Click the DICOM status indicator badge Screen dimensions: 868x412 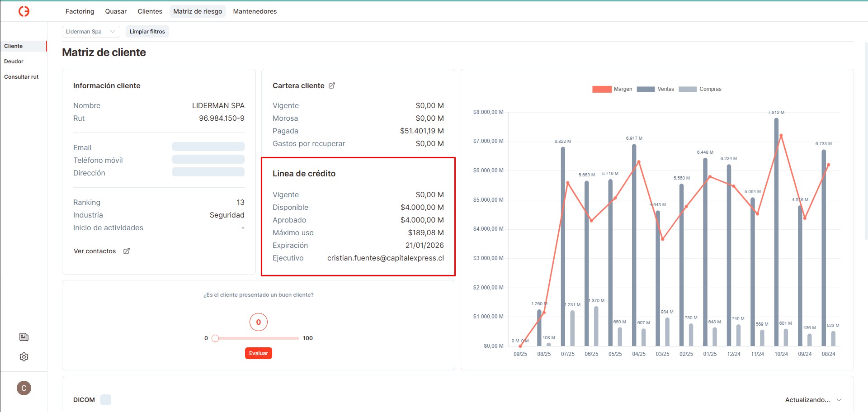click(x=106, y=400)
